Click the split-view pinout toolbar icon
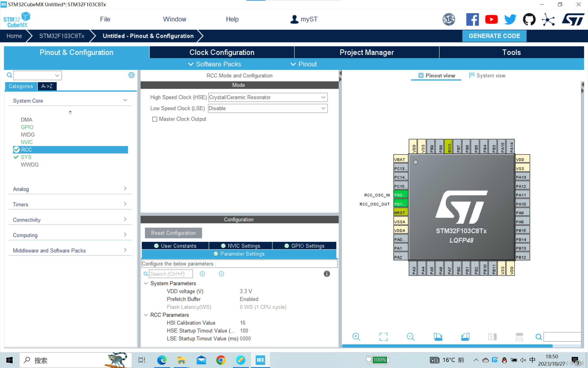The image size is (588, 368). [x=492, y=337]
